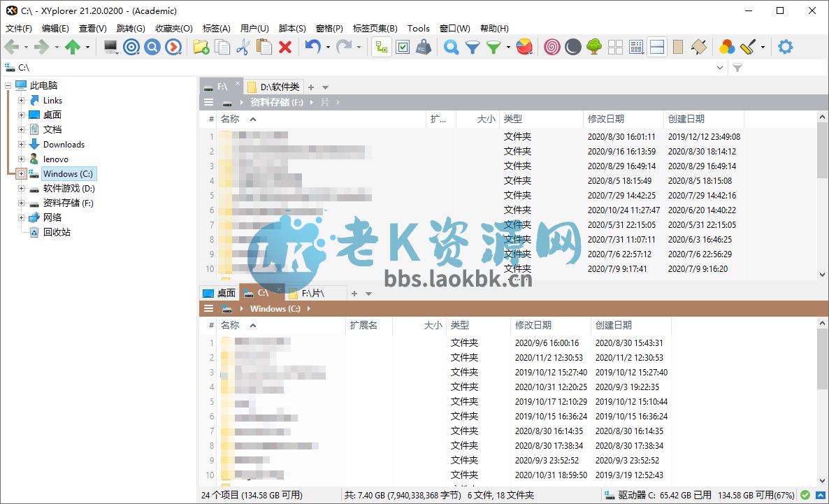Go back using the Back arrow

(x=11, y=47)
